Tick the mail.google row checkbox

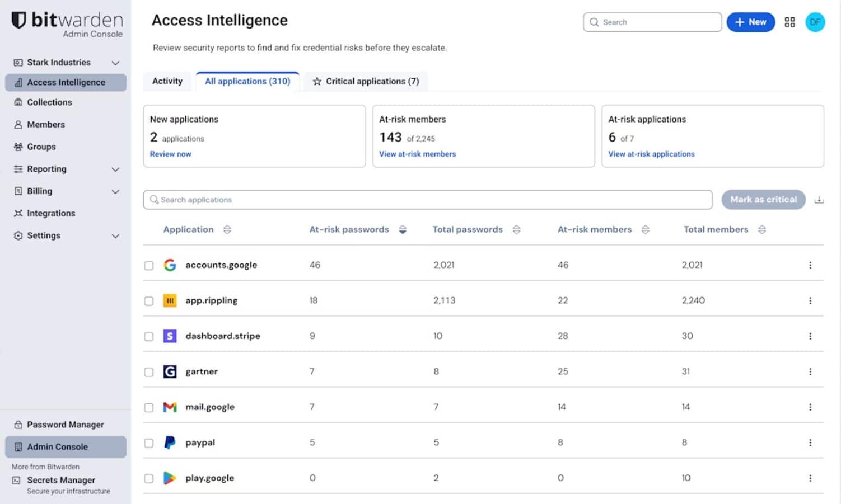tap(149, 408)
